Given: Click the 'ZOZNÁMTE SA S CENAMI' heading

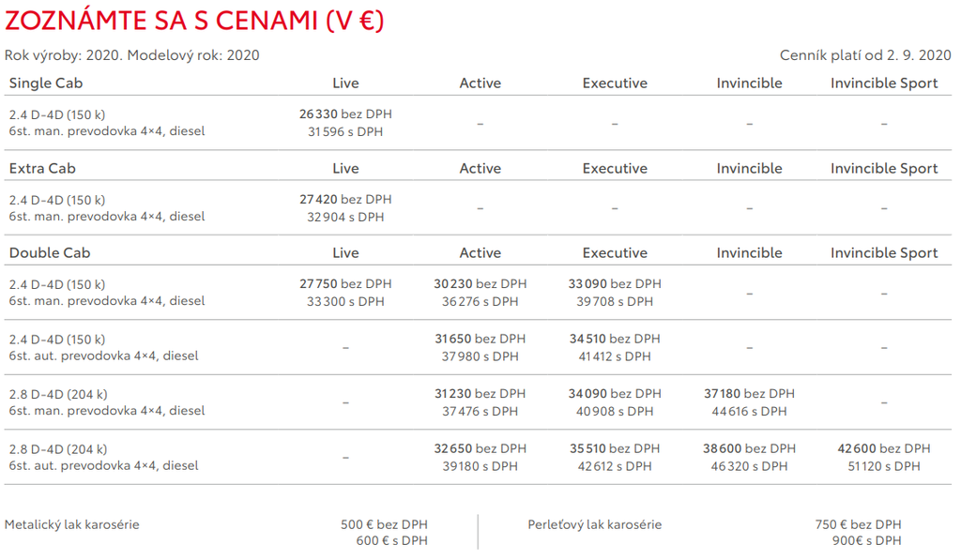Looking at the screenshot, I should 194,21.
